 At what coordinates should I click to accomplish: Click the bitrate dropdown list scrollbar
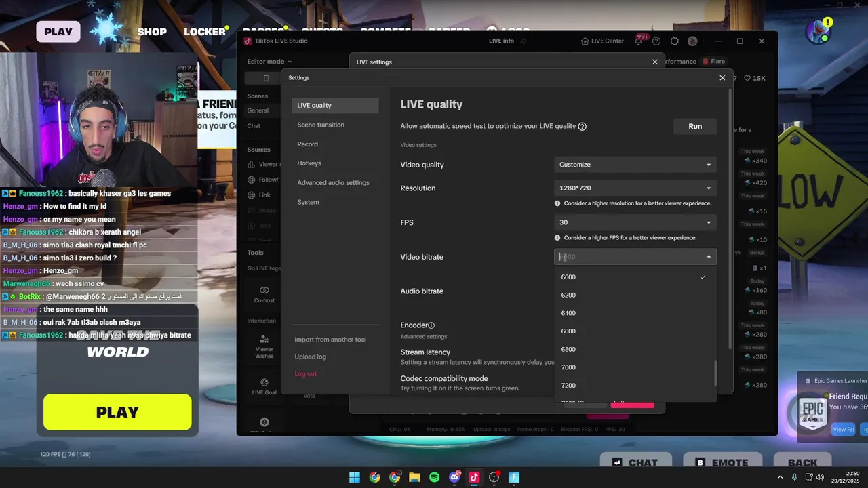[715, 373]
